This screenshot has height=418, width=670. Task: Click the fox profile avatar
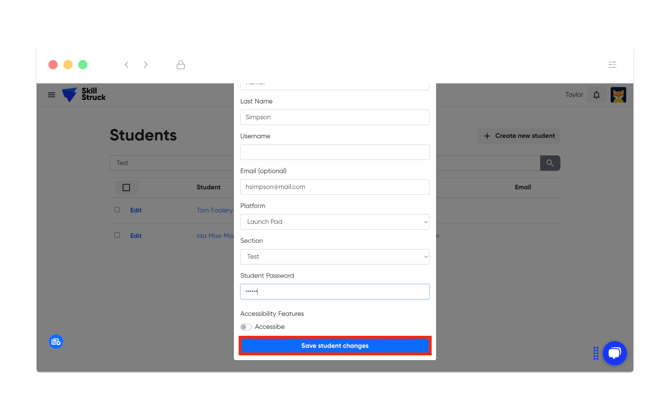tap(618, 95)
